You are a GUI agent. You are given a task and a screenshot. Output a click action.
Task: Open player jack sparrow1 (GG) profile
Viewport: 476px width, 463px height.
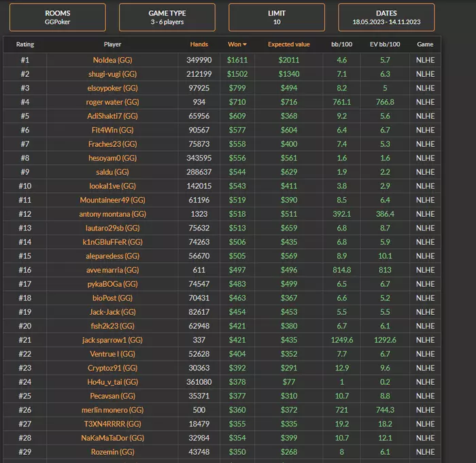(112, 340)
